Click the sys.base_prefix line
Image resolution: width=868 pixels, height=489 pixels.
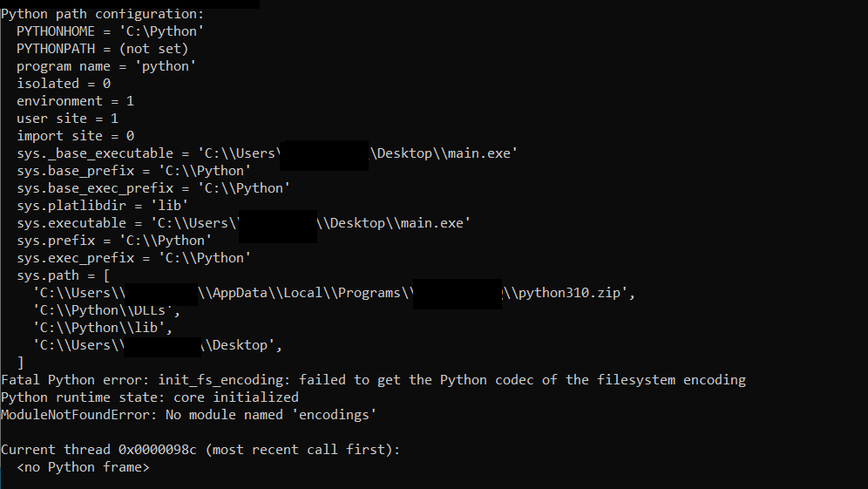tap(134, 171)
